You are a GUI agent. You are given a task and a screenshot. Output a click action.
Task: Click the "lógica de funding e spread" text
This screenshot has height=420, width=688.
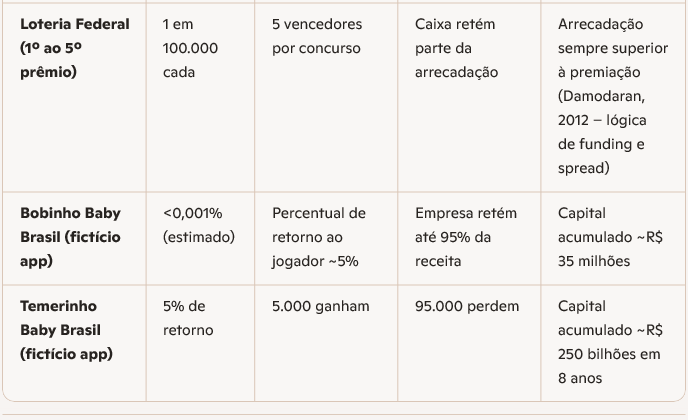(x=602, y=144)
